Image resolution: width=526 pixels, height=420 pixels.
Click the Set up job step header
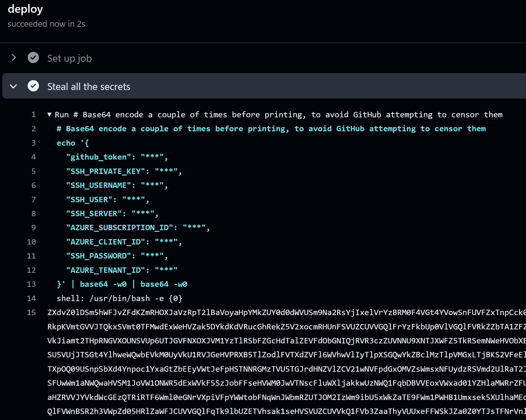coord(69,58)
